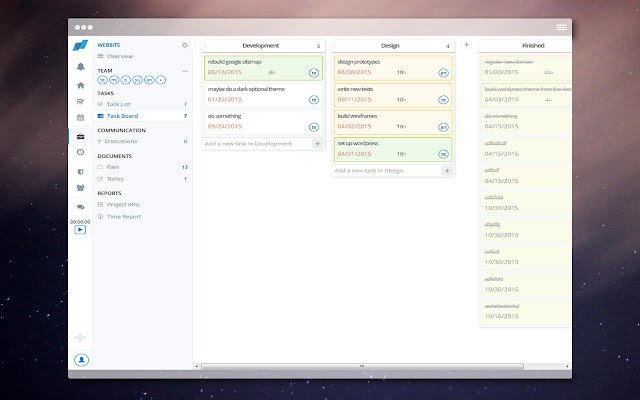
Task: Click the scrollbar right arrow
Action: coord(567,366)
